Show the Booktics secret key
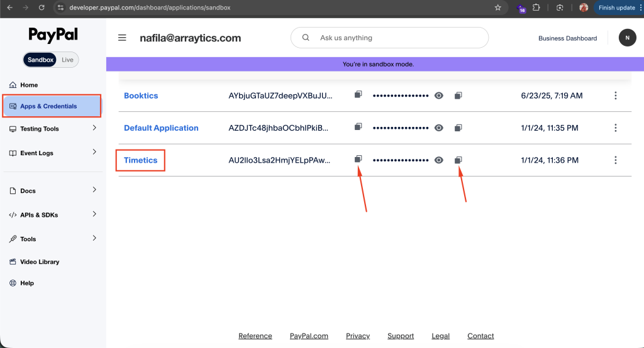 (x=439, y=95)
